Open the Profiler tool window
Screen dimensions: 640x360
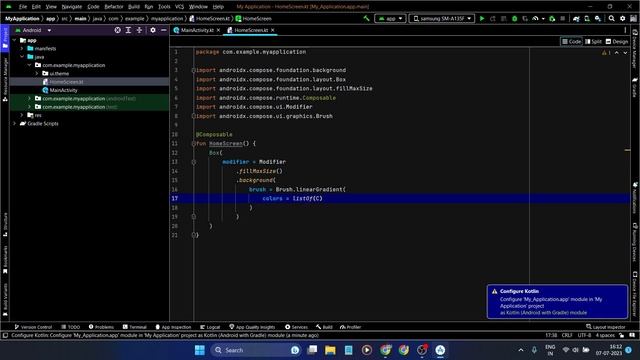point(350,327)
